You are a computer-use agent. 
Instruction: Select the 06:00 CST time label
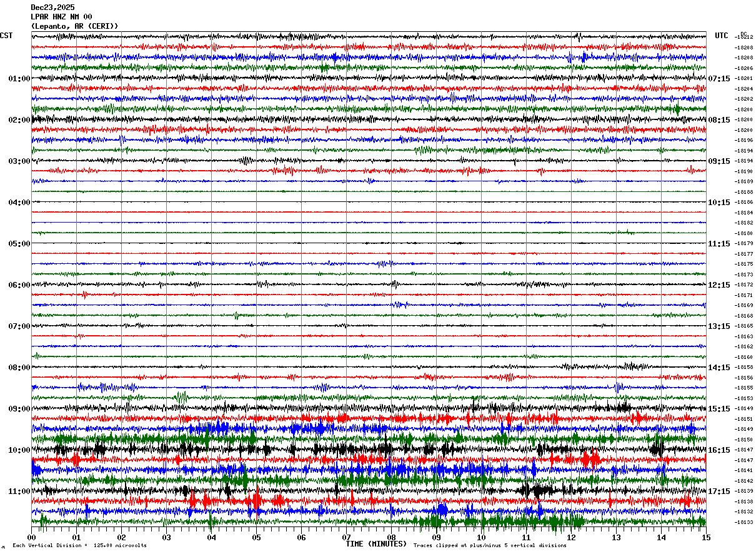pos(19,285)
